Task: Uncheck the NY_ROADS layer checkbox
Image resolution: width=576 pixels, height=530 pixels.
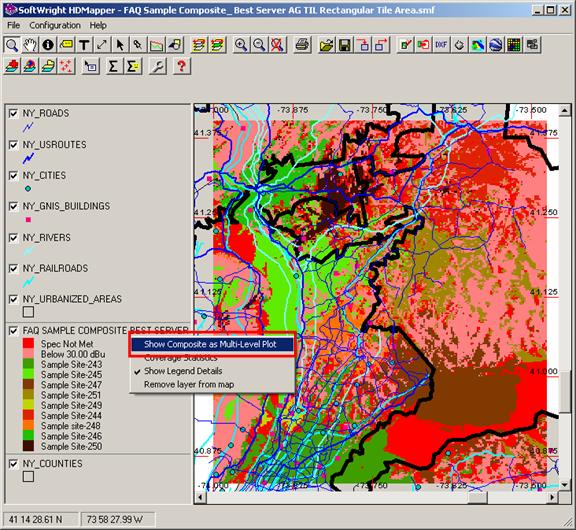Action: (14, 113)
